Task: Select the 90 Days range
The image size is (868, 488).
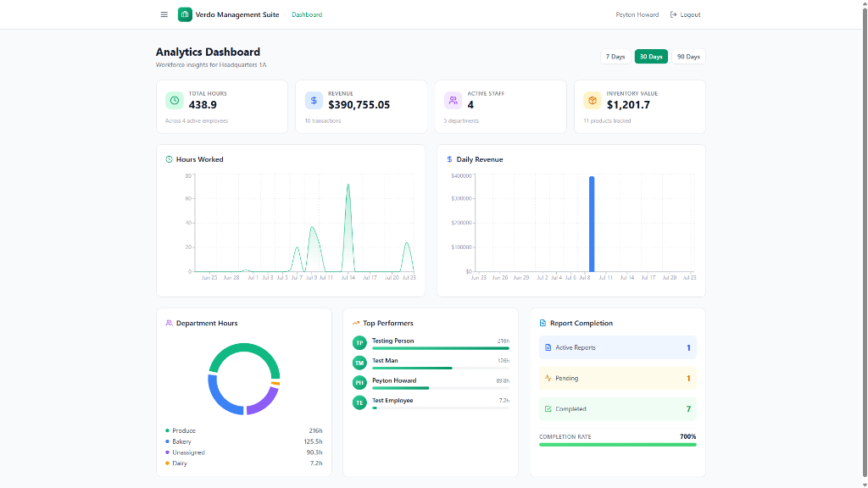Action: click(x=688, y=57)
